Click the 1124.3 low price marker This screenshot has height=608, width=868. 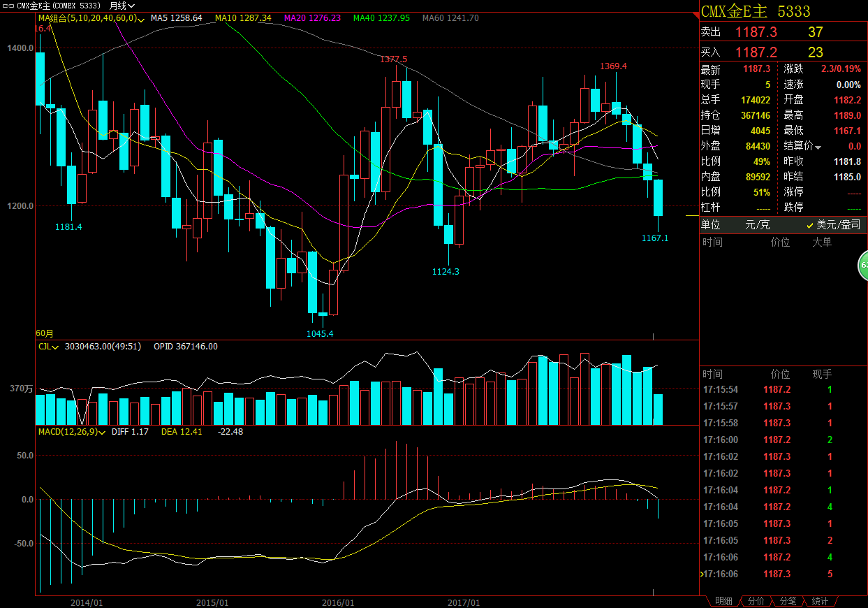tap(446, 272)
